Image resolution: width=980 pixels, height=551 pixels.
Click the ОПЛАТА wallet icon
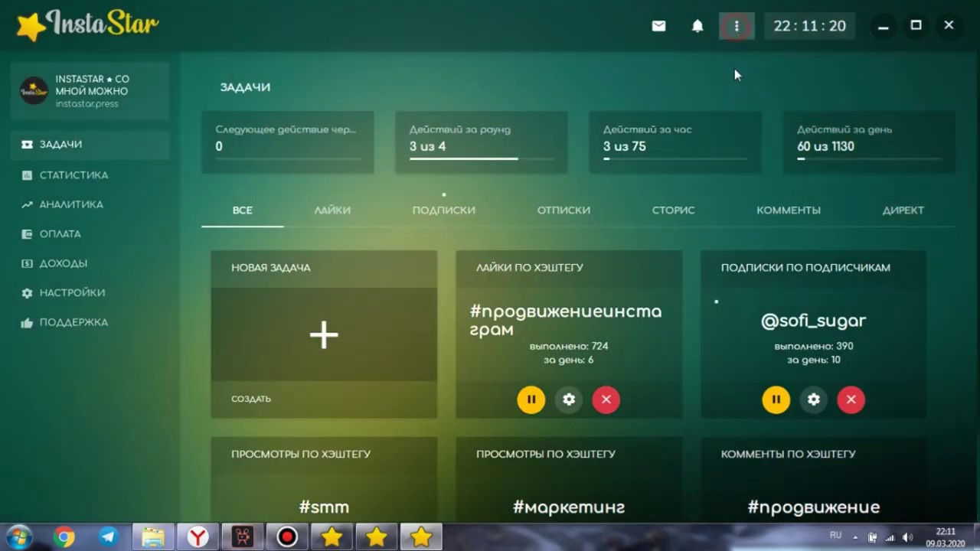click(27, 234)
